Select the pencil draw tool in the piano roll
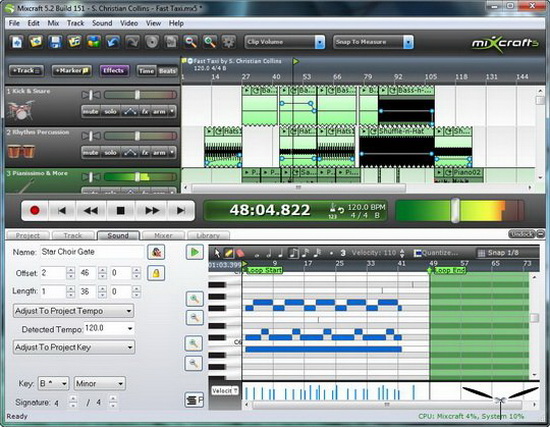This screenshot has width=550, height=427. (228, 253)
